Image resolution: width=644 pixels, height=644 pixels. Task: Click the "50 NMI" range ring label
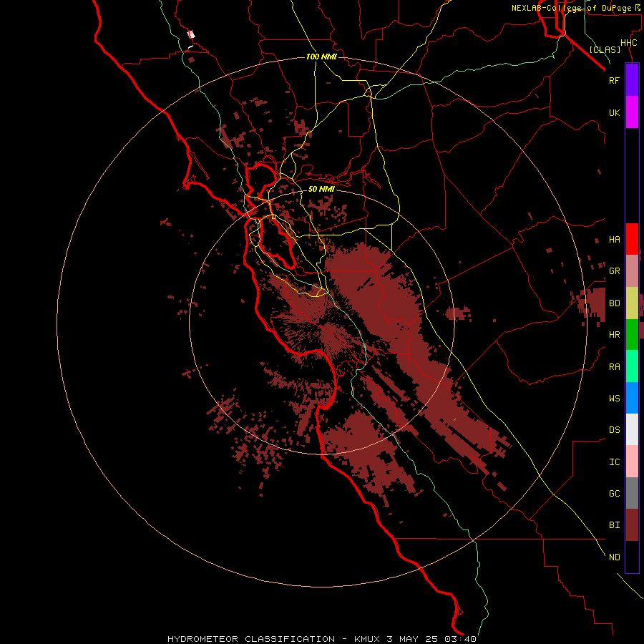321,189
